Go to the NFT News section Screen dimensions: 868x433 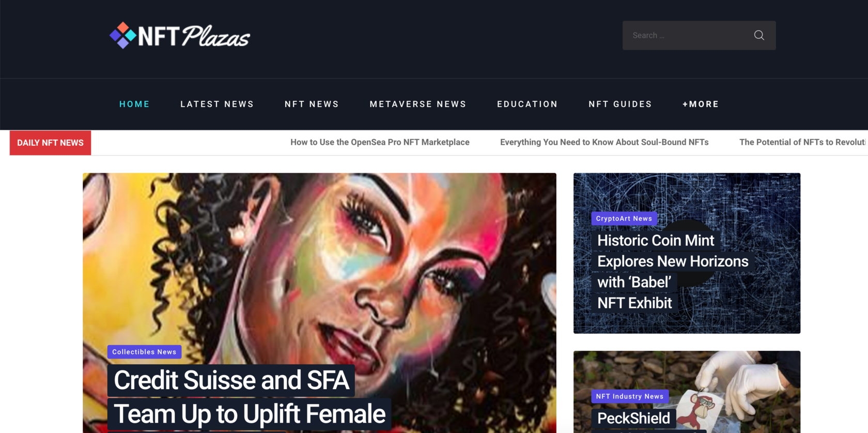(312, 104)
